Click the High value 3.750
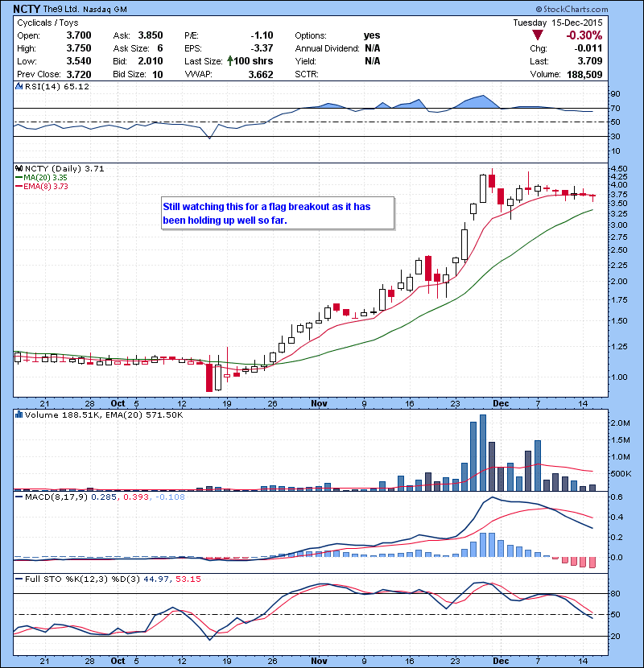Image resolution: width=644 pixels, height=668 pixels. (79, 48)
